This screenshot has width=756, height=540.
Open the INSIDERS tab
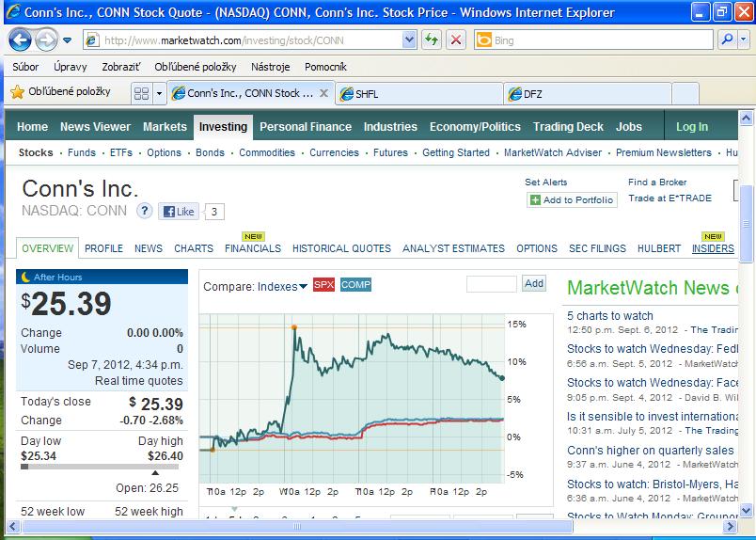[x=713, y=248]
